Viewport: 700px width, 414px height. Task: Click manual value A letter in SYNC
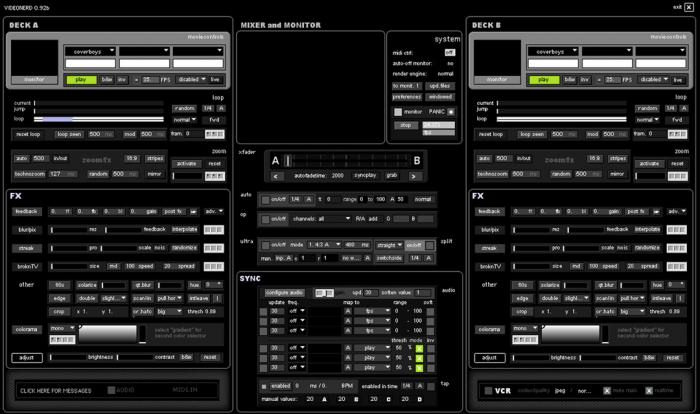[x=324, y=399]
